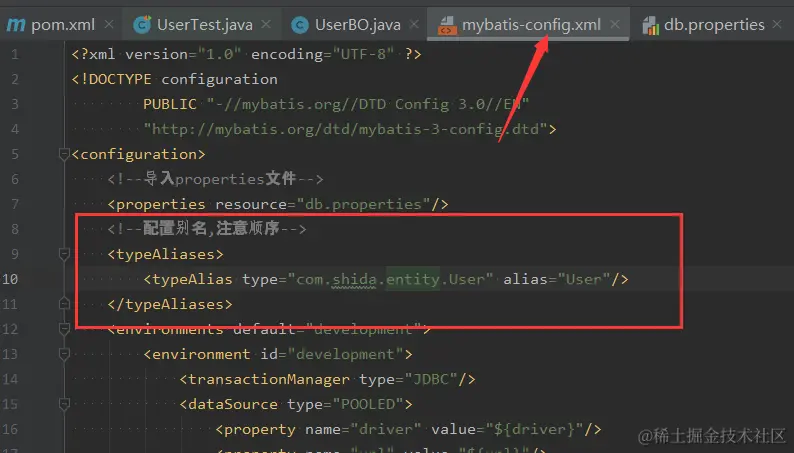This screenshot has width=794, height=453.
Task: Click the environment id development text
Action: (277, 354)
